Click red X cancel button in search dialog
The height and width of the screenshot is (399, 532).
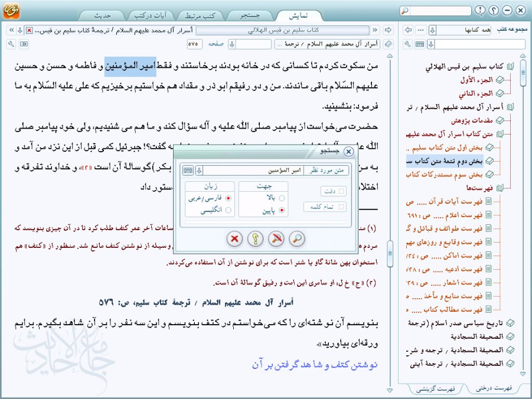click(234, 238)
